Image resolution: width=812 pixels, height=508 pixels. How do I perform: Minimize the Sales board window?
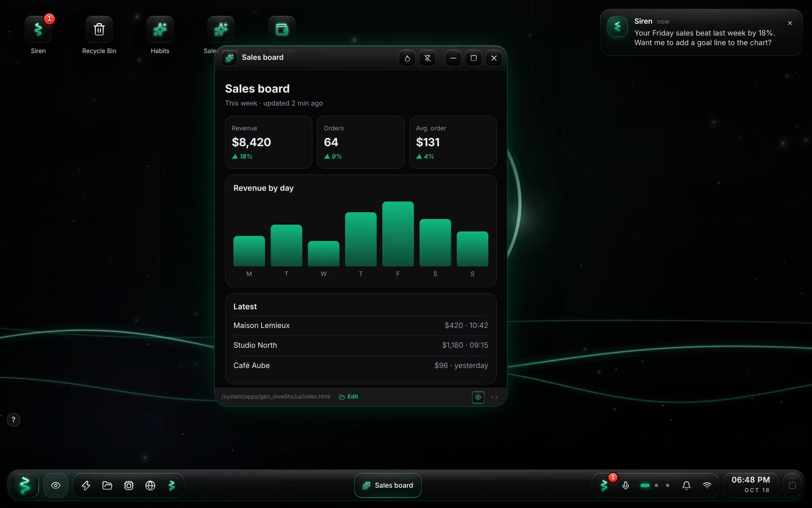[453, 58]
